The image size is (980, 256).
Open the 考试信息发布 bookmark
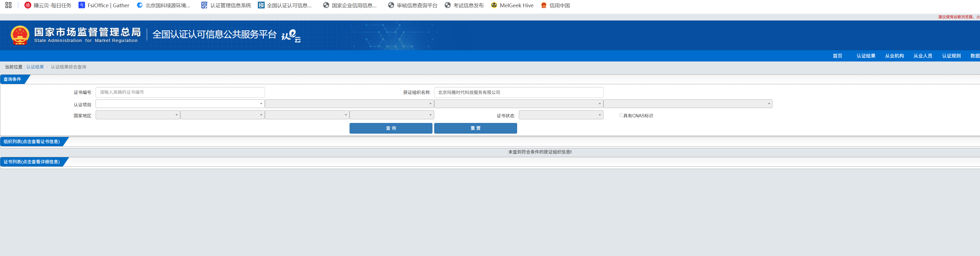coord(464,5)
